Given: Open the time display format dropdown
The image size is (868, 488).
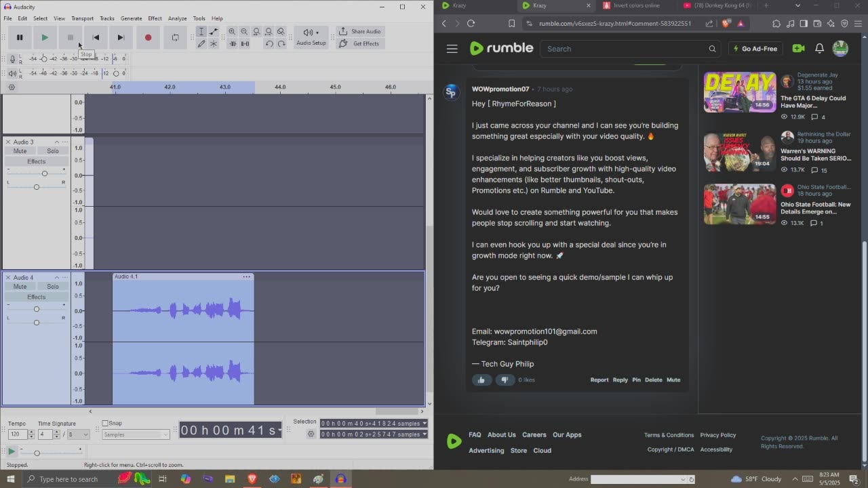Looking at the screenshot, I should tap(279, 430).
